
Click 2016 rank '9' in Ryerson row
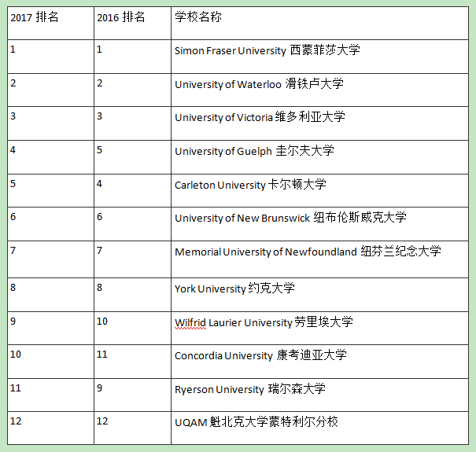(x=100, y=388)
